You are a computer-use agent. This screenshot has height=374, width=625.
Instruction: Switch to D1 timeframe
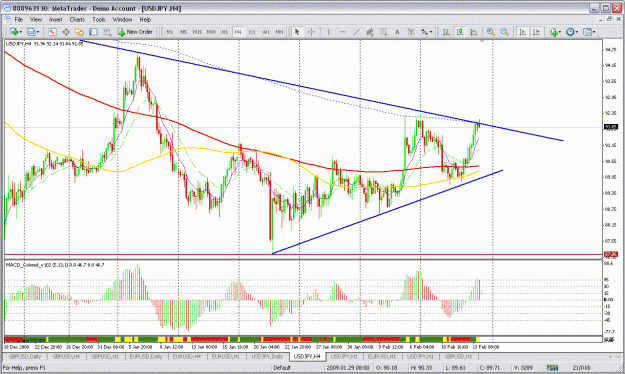[x=252, y=32]
